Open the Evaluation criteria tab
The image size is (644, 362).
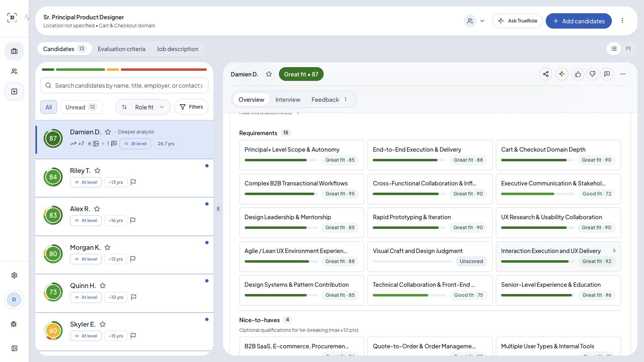(x=122, y=49)
